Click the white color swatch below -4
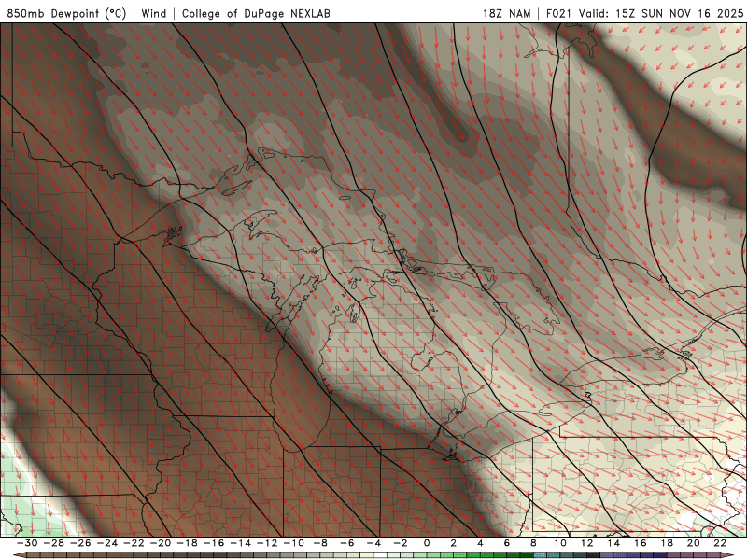 (381, 555)
